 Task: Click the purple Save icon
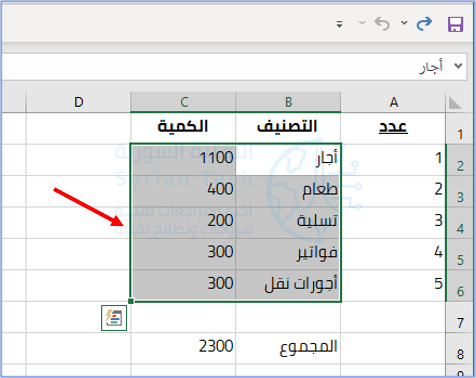click(455, 24)
